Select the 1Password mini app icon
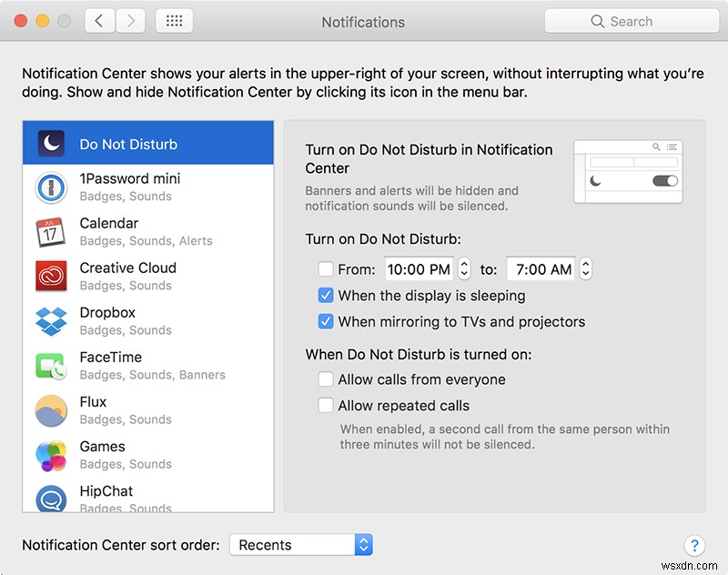The height and width of the screenshot is (575, 728). (50, 187)
